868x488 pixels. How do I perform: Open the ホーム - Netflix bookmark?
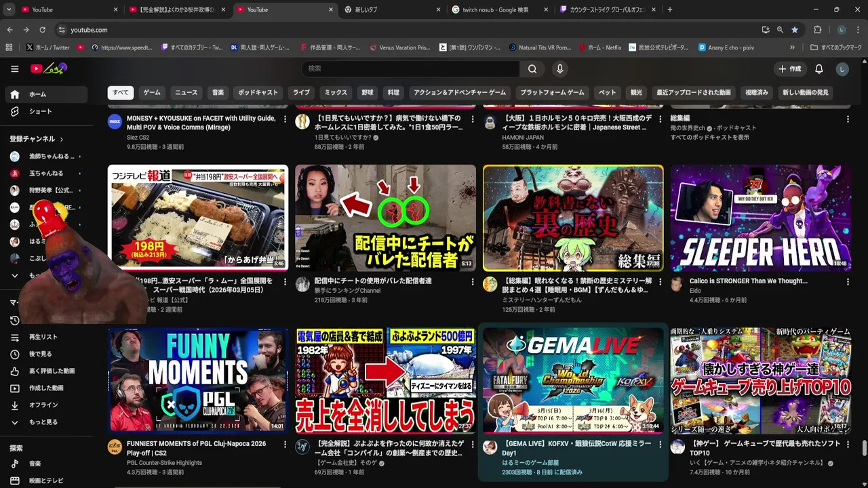pyautogui.click(x=599, y=47)
